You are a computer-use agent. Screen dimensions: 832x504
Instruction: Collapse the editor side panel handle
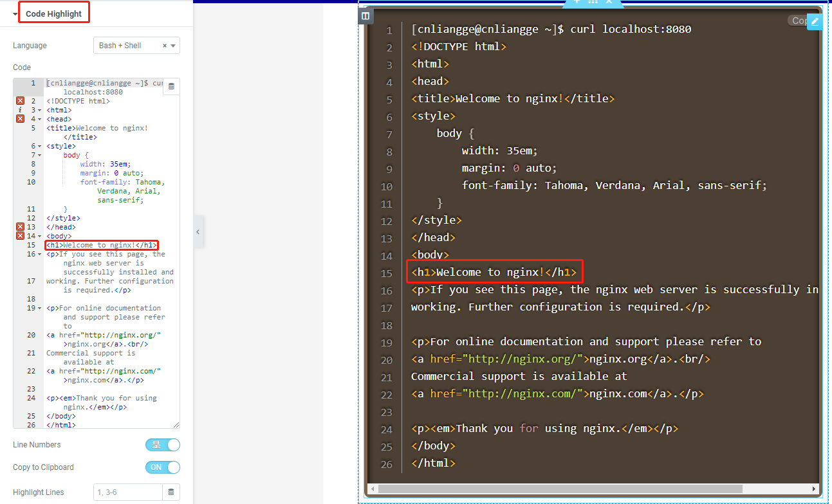[198, 232]
